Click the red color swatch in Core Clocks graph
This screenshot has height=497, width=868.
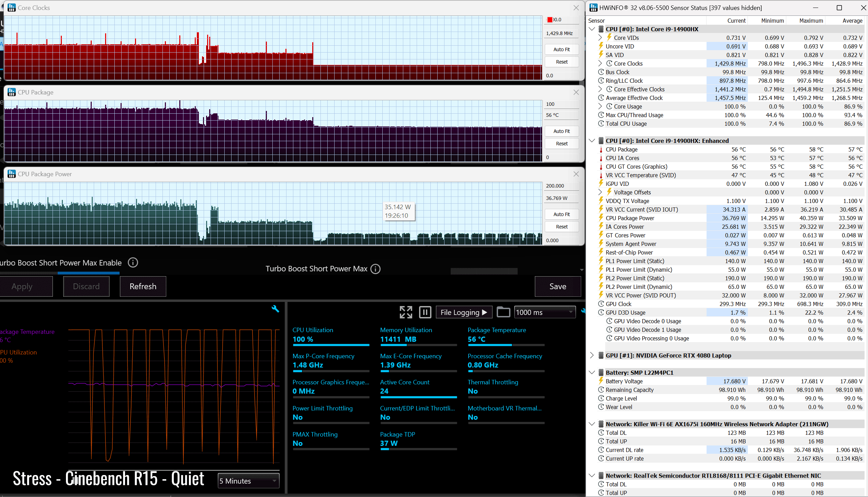(550, 20)
